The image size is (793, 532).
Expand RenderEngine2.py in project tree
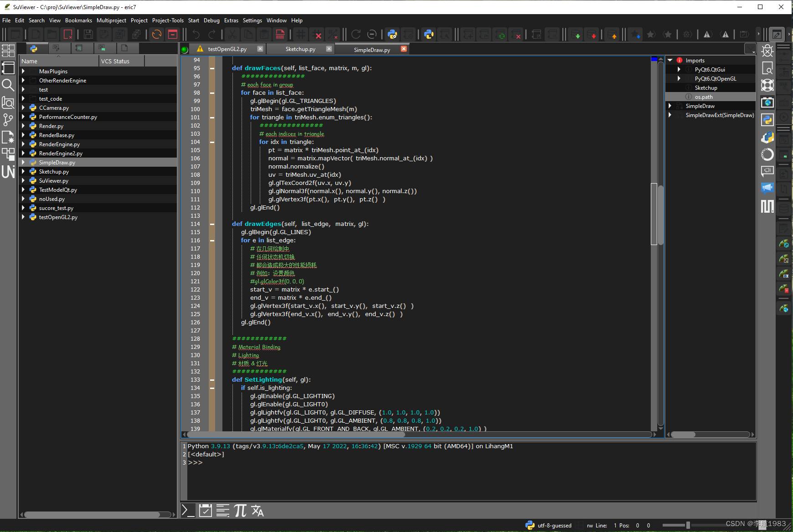[23, 153]
